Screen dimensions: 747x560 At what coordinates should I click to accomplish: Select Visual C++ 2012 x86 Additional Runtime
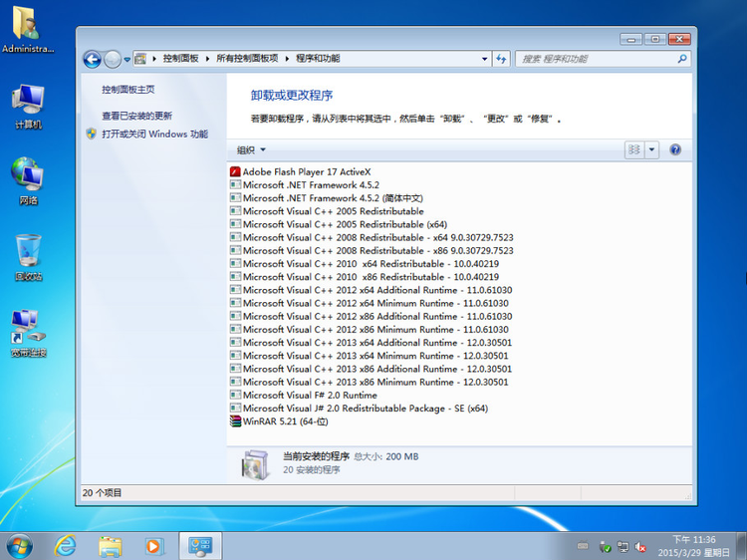click(372, 316)
